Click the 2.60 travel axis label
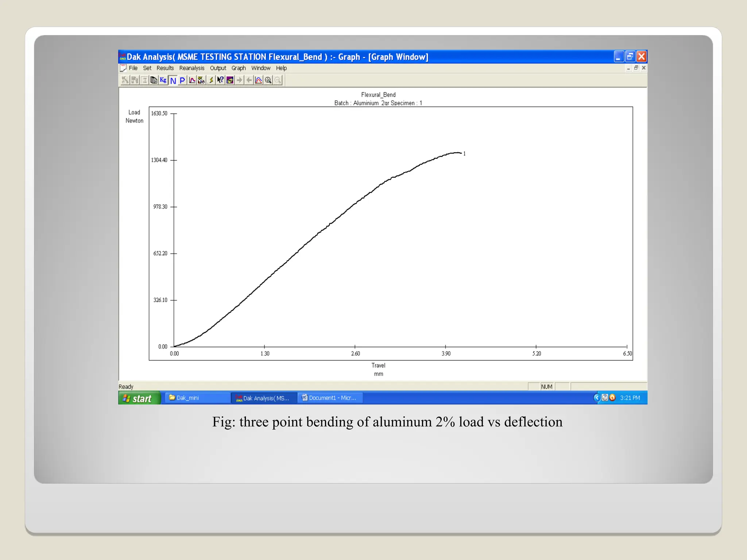Image resolution: width=747 pixels, height=560 pixels. [355, 354]
